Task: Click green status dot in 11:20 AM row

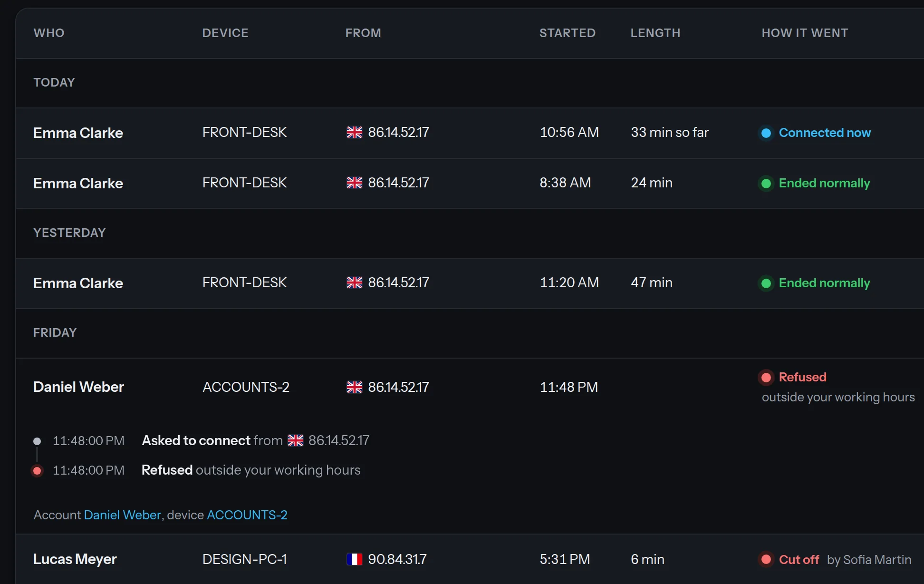Action: pos(766,283)
